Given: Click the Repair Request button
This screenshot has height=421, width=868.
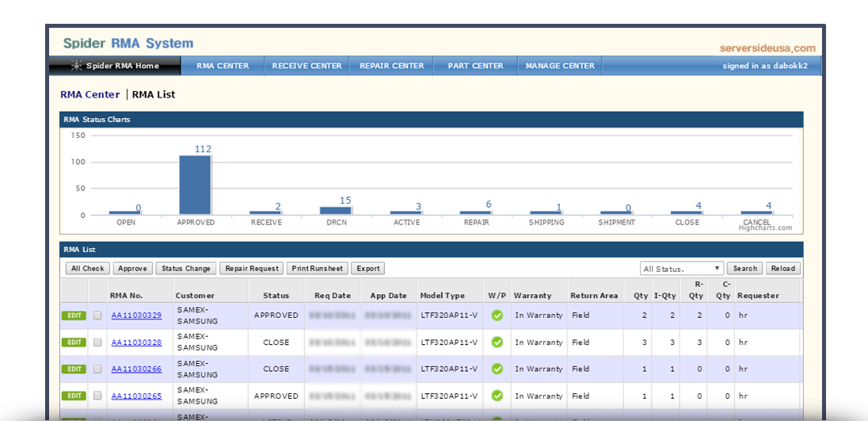Looking at the screenshot, I should 251,269.
